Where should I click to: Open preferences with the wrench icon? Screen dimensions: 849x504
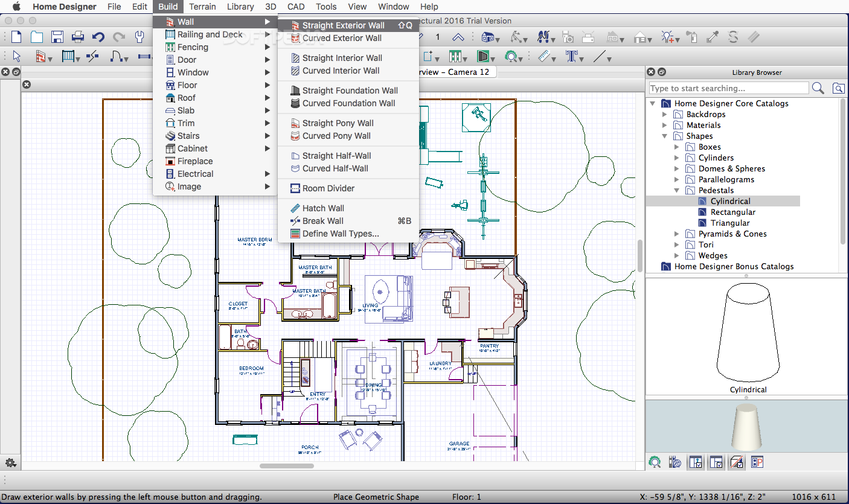coord(139,37)
